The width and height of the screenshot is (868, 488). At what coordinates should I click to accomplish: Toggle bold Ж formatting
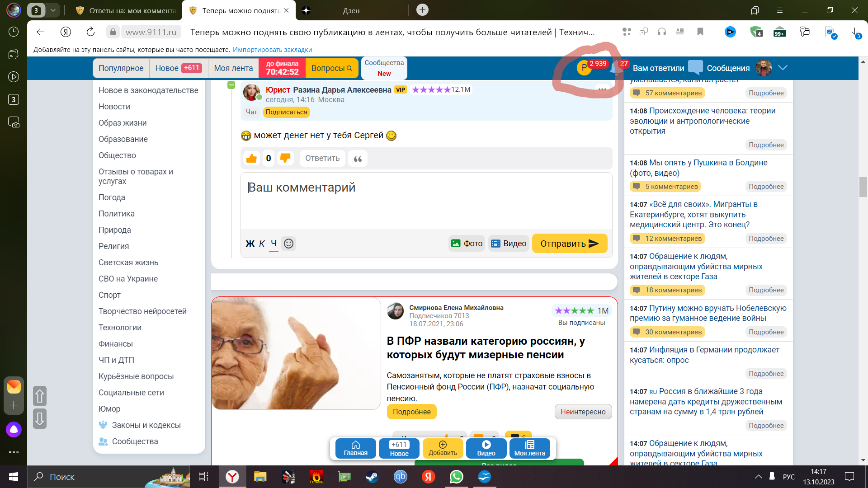tap(250, 244)
